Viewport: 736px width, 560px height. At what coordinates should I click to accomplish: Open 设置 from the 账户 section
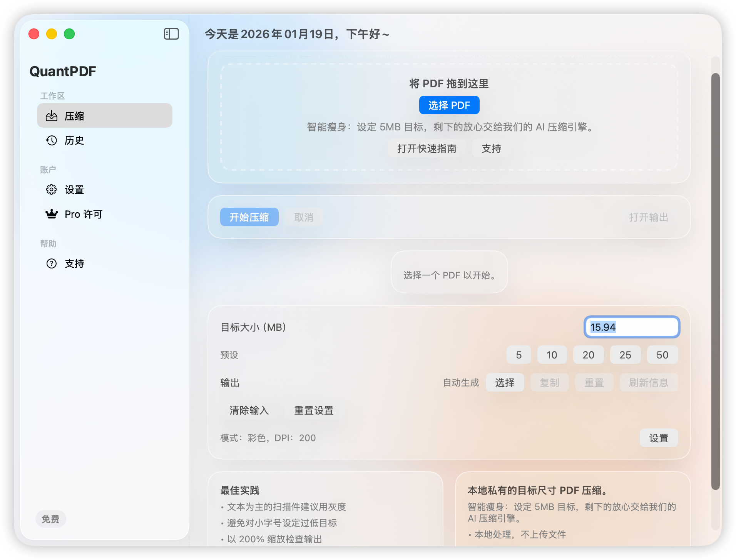pyautogui.click(x=75, y=189)
